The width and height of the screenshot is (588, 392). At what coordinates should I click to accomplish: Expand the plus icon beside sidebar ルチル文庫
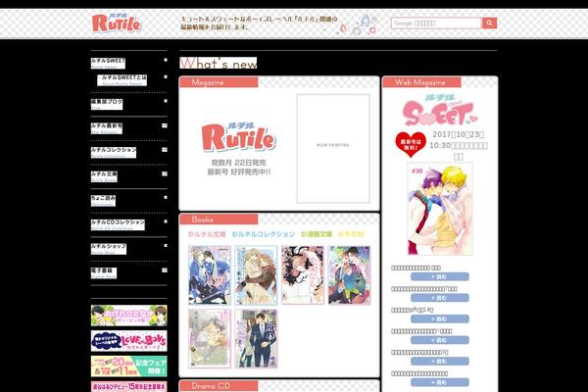tap(165, 173)
